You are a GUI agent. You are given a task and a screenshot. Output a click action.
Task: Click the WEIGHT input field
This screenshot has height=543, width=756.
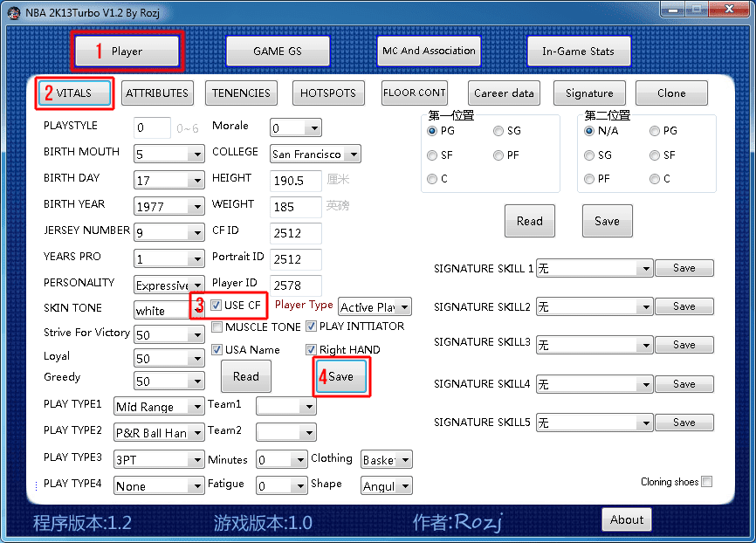click(296, 207)
